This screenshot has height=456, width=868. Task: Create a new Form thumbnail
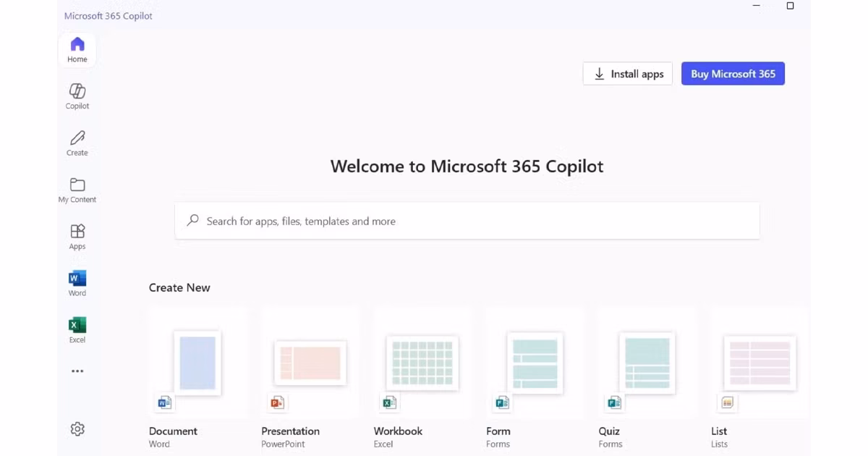(x=535, y=362)
